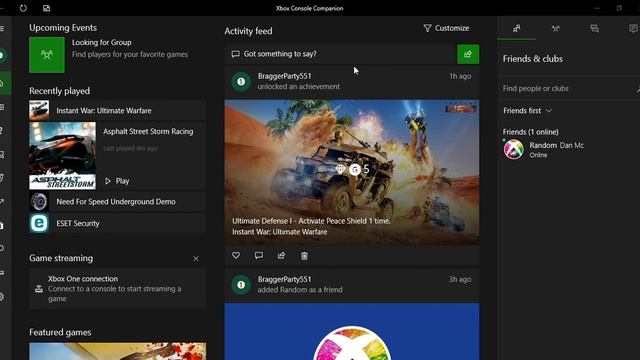This screenshot has width=640, height=360.
Task: Open BraggerParty551 name on 1h ago post
Action: coord(284,76)
